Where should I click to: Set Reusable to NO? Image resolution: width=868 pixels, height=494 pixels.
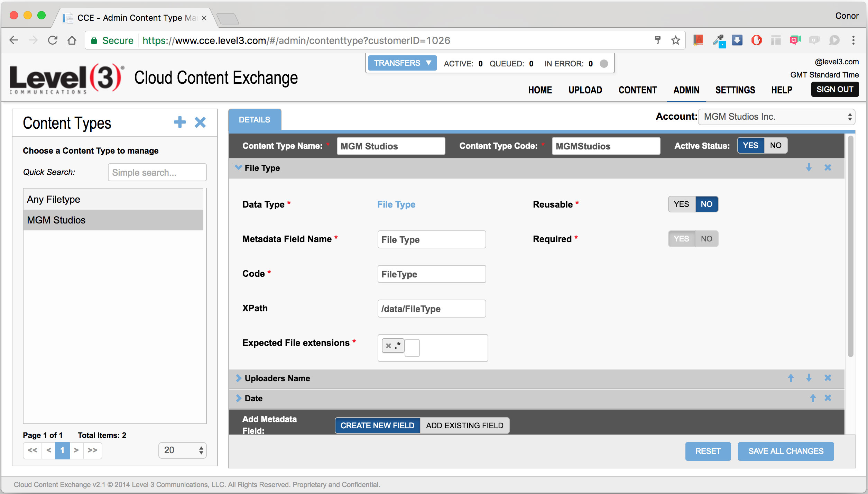[x=707, y=204]
